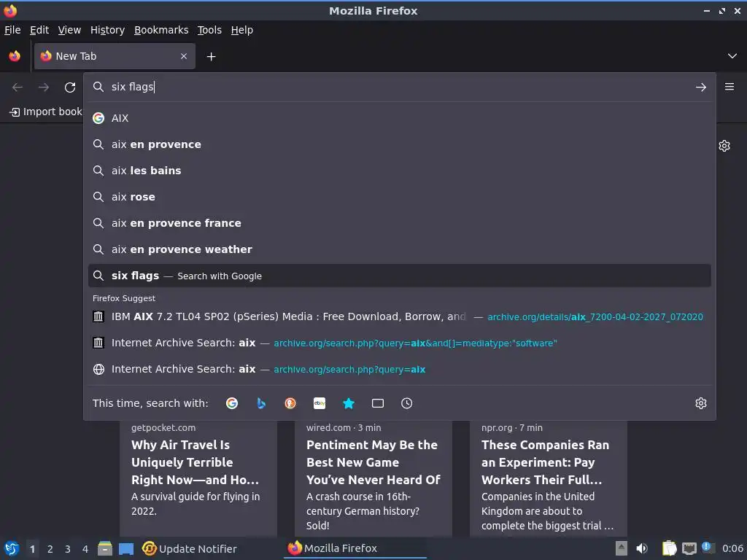
Task: Reload the current page
Action: click(x=70, y=87)
